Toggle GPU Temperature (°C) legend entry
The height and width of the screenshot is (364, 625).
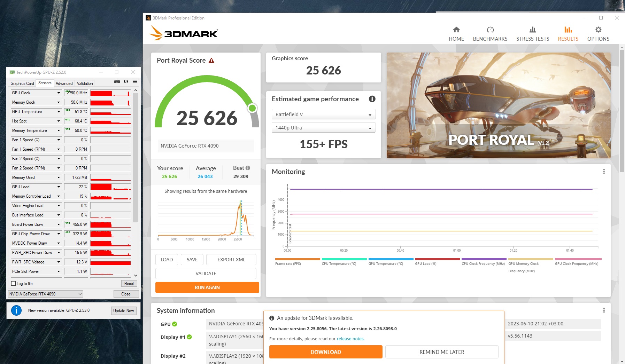pyautogui.click(x=391, y=262)
